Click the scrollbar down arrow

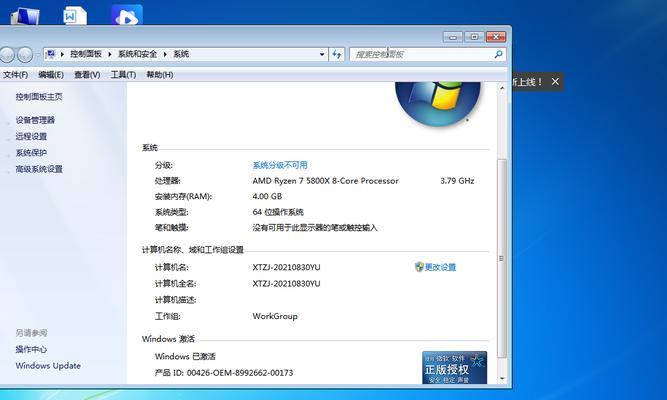502,378
